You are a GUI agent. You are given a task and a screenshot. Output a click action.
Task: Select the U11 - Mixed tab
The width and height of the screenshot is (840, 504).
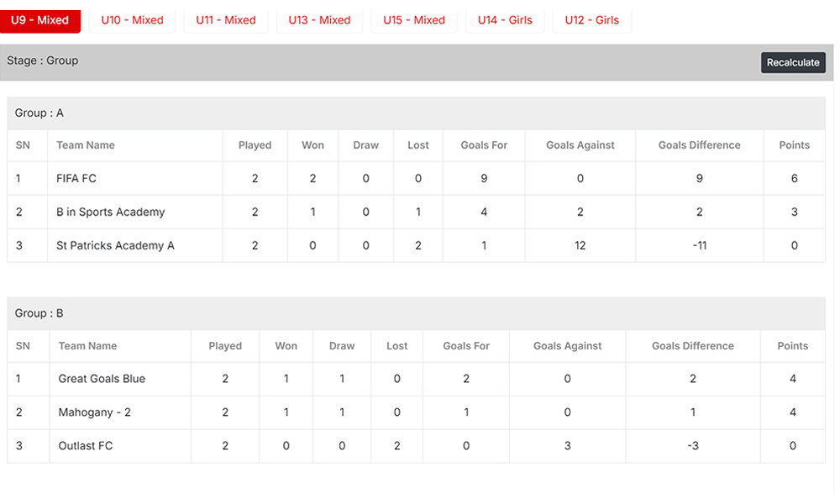pos(226,20)
